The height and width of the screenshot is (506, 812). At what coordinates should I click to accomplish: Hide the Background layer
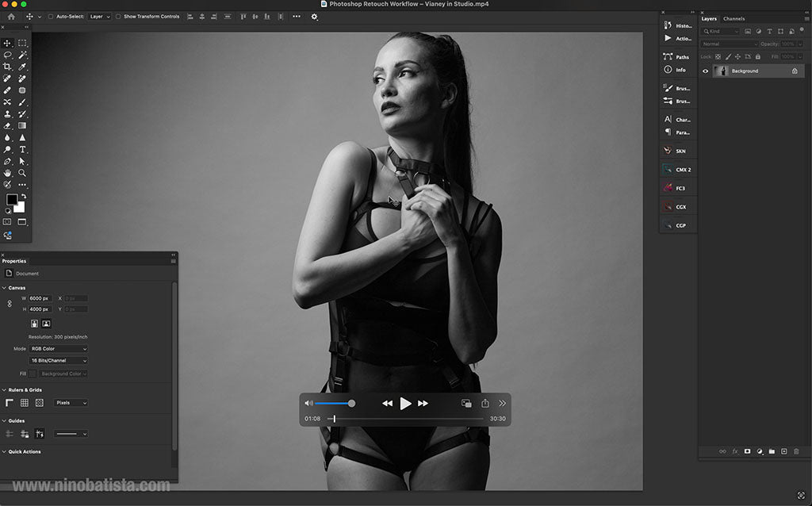pyautogui.click(x=706, y=70)
